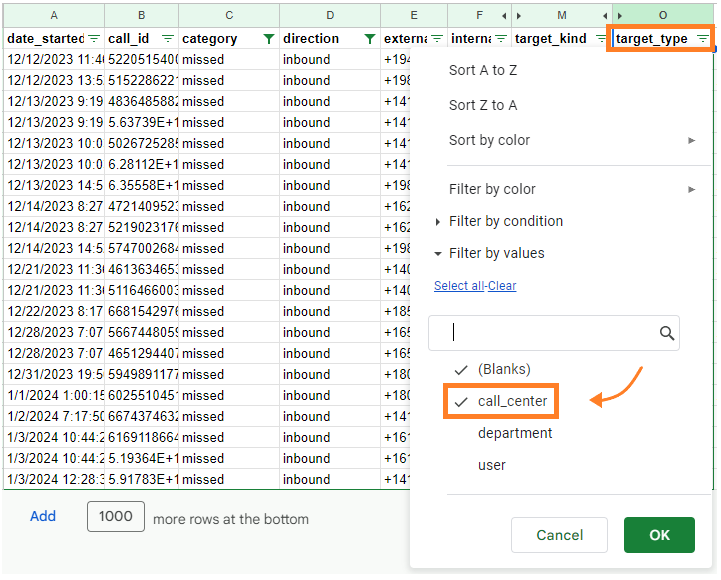The width and height of the screenshot is (721, 580).
Task: Open active filter icon in direction header
Action: click(370, 39)
